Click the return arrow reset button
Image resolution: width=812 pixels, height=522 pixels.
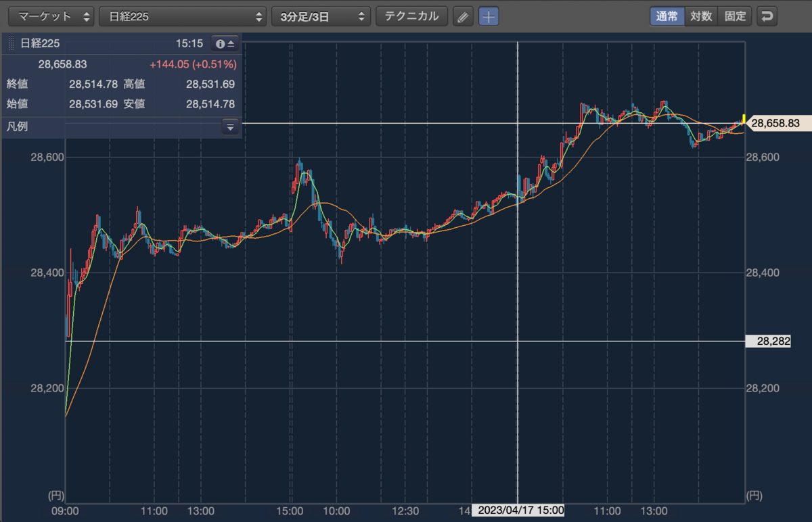point(767,16)
